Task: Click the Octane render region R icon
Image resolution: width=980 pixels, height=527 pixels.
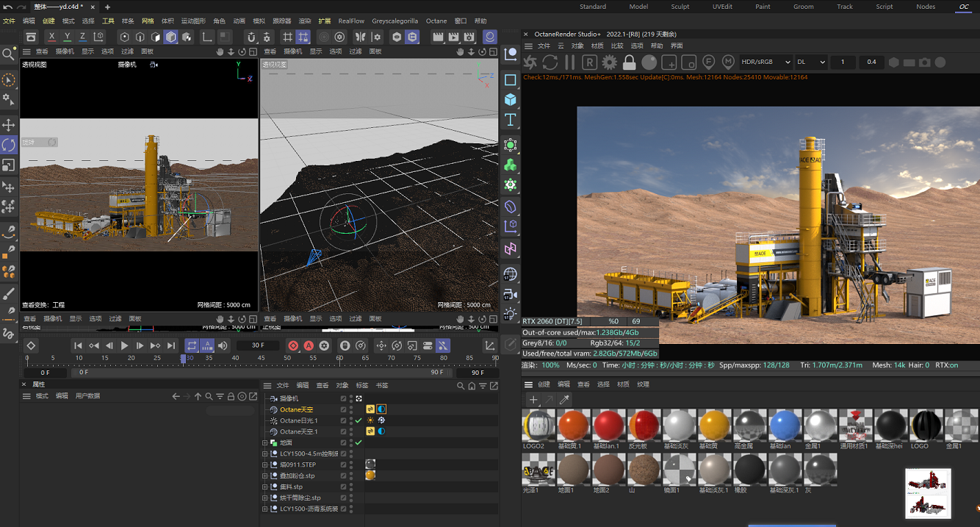Action: 589,62
